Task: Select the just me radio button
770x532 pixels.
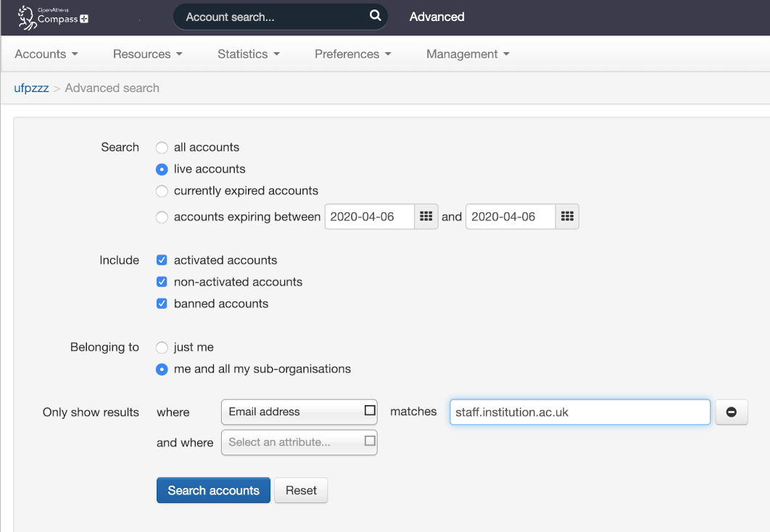Action: (162, 347)
